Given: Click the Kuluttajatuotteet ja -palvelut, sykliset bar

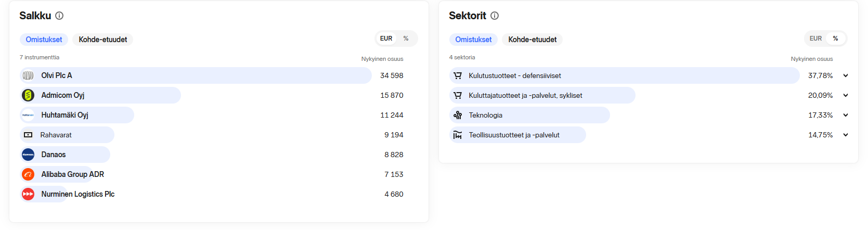Looking at the screenshot, I should point(542,95).
